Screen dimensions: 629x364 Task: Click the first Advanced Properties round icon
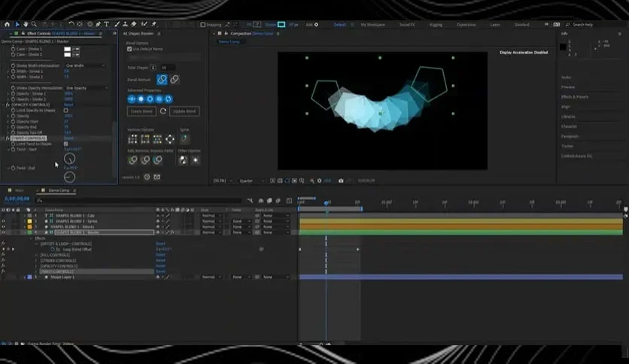(132, 99)
